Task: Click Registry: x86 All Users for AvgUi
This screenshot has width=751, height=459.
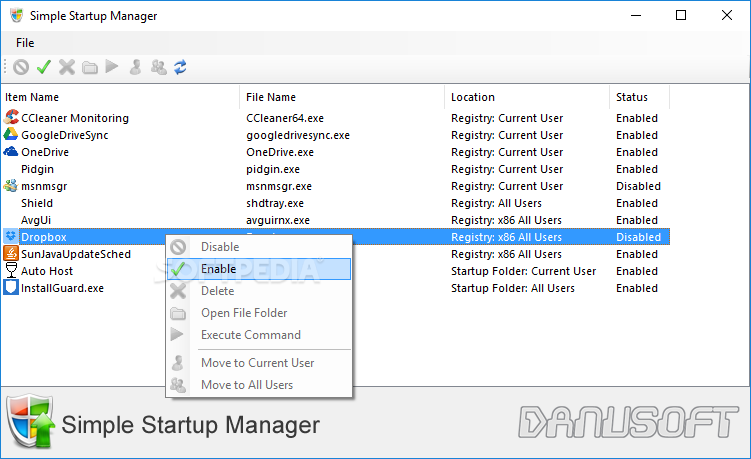Action: pos(506,220)
